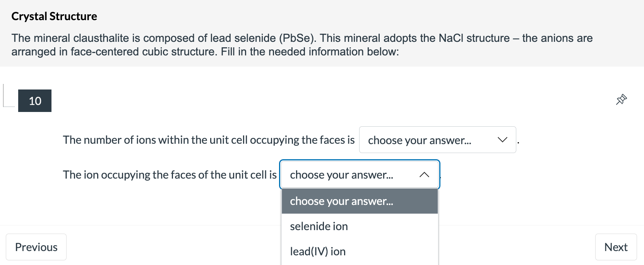Click the chevron on the first answer dropdown
Viewport: 644px width, 265px height.
click(x=502, y=140)
